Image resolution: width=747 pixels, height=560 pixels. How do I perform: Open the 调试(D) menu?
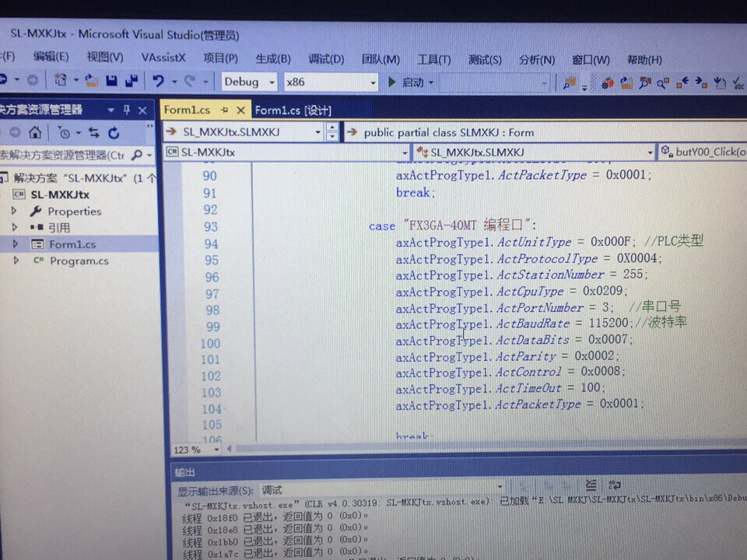(326, 59)
